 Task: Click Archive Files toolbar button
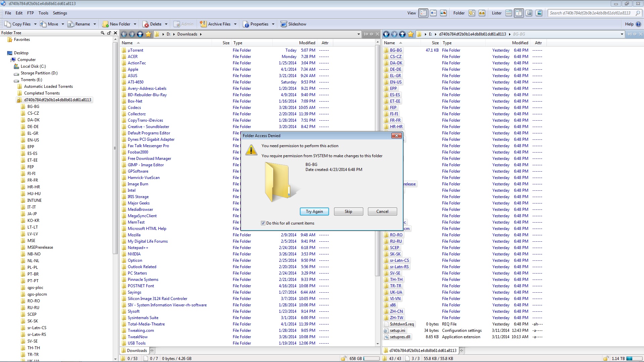(215, 24)
